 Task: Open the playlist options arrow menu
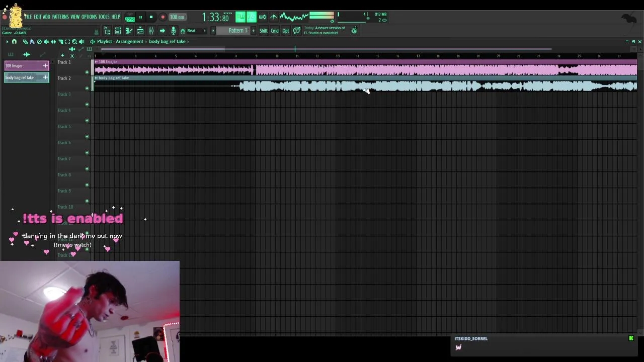tap(7, 42)
